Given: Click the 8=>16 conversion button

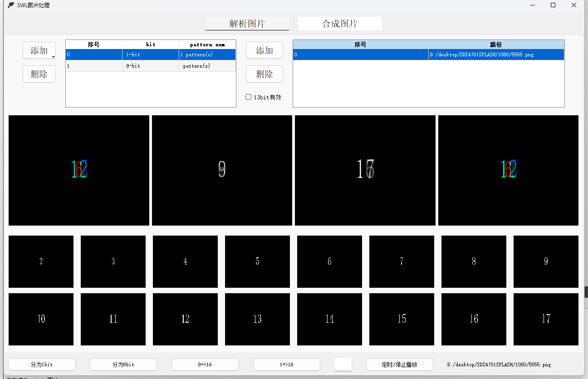Looking at the screenshot, I should click(x=205, y=364).
